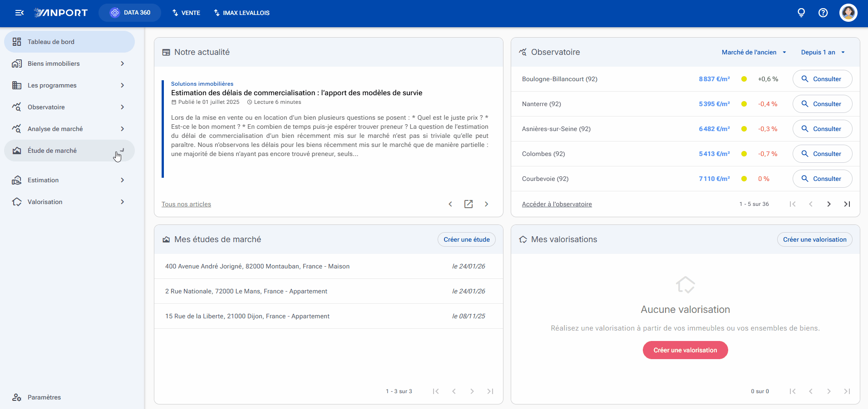Jump to last Observatoire page
This screenshot has width=868, height=409.
847,204
